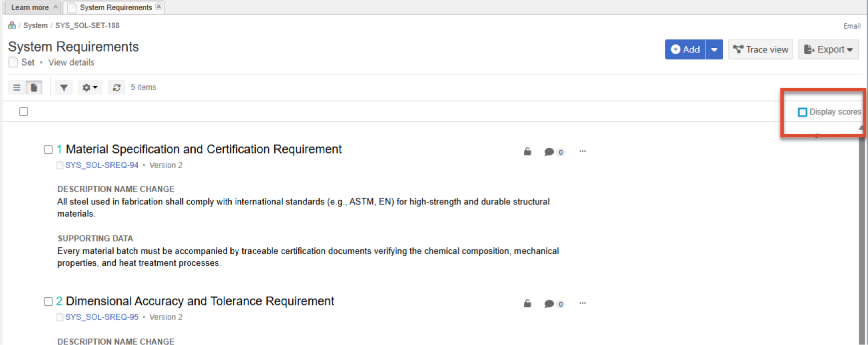Screen dimensions: 868x345
Task: Expand the Add button dropdown arrow
Action: click(714, 49)
